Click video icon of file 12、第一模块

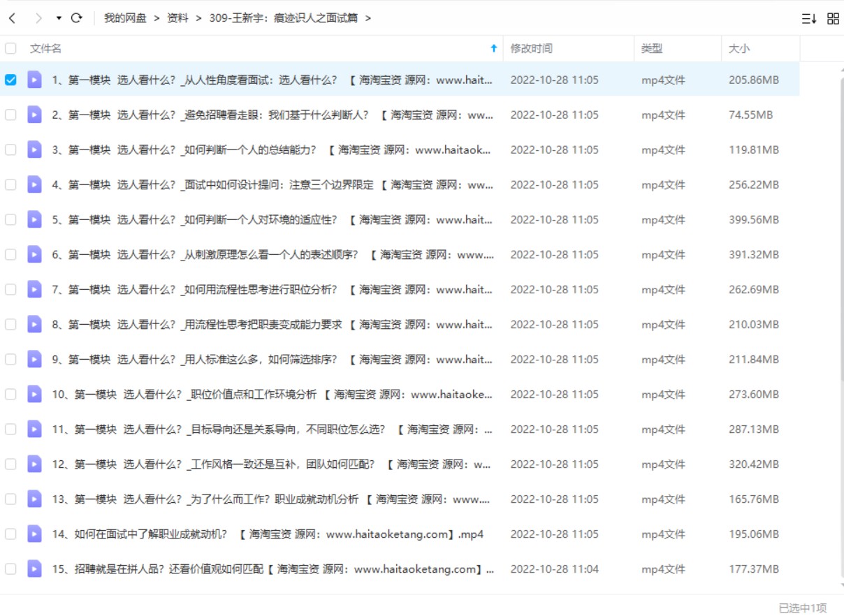pyautogui.click(x=34, y=464)
